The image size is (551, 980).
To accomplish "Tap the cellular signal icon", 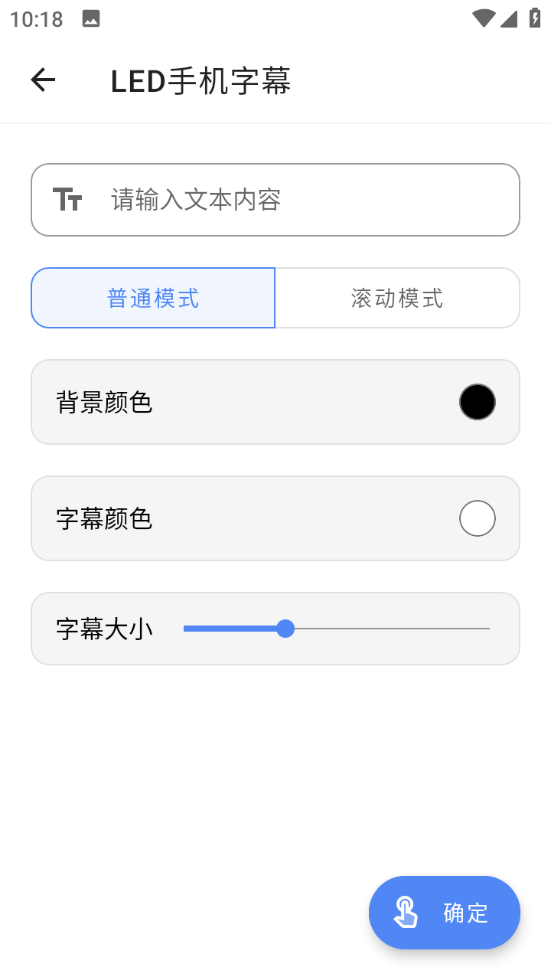I will [509, 19].
